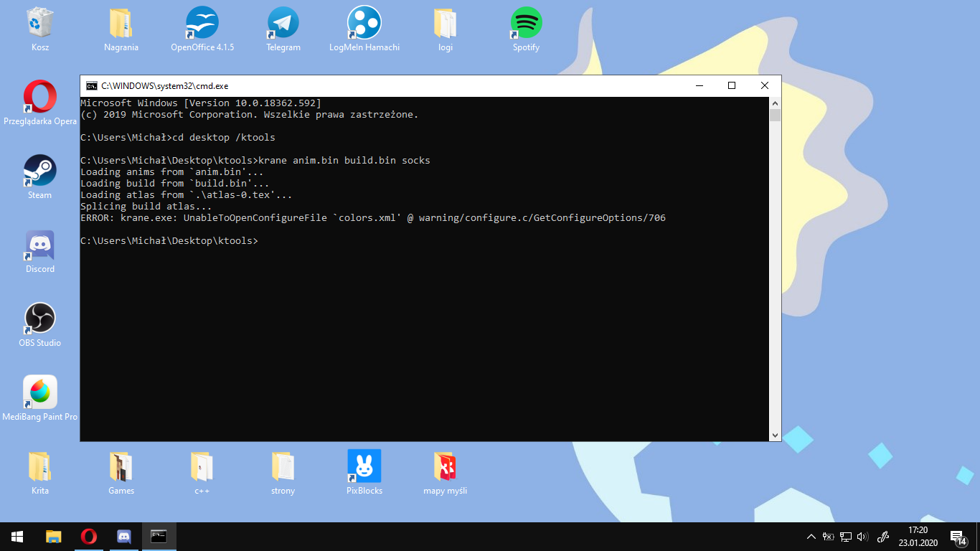
Task: Expand the hidden system tray icons
Action: pos(811,537)
